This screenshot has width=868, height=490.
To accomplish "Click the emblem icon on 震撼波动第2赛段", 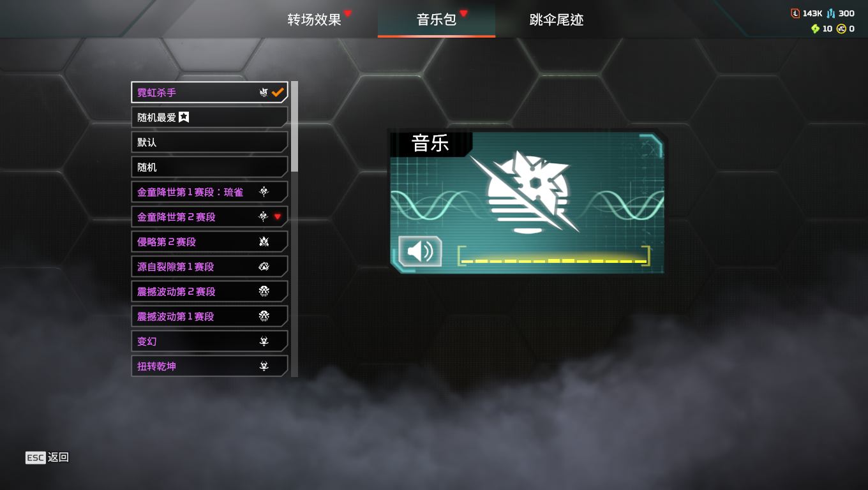I will coord(264,292).
